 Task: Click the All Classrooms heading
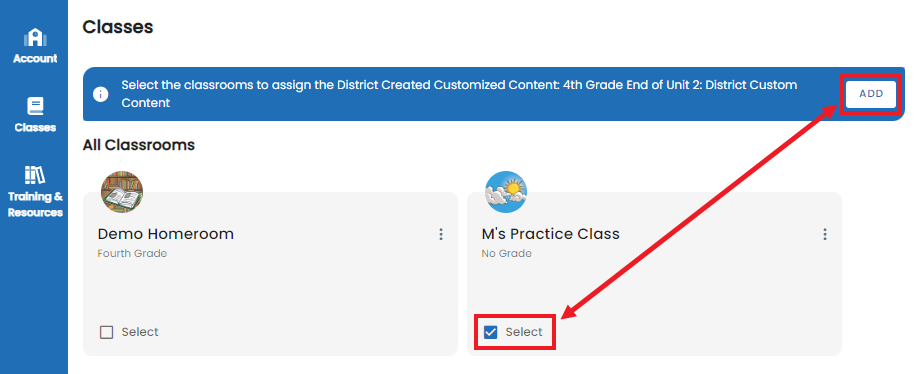(x=138, y=144)
